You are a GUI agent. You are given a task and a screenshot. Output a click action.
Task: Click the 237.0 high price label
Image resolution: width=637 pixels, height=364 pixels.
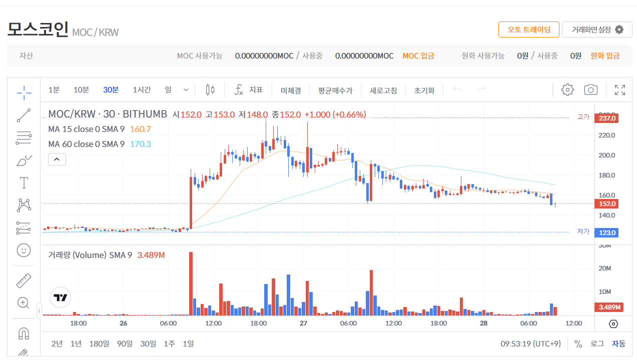(606, 118)
